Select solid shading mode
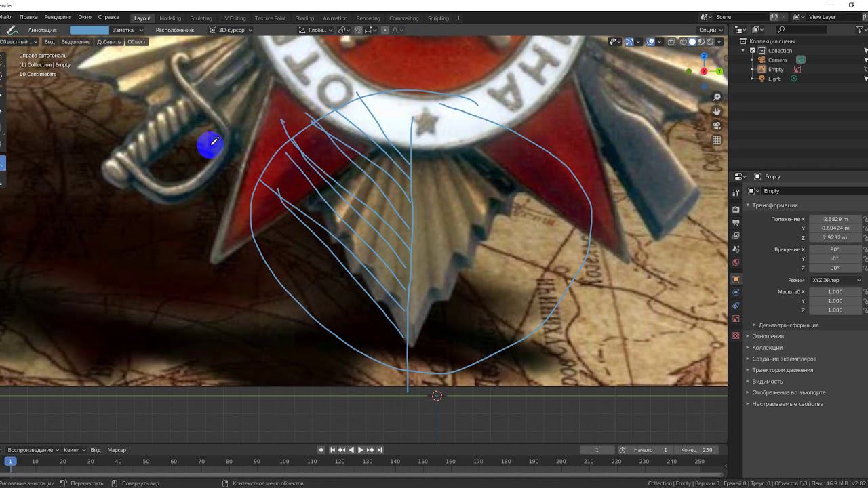The width and height of the screenshot is (868, 488). click(x=692, y=42)
